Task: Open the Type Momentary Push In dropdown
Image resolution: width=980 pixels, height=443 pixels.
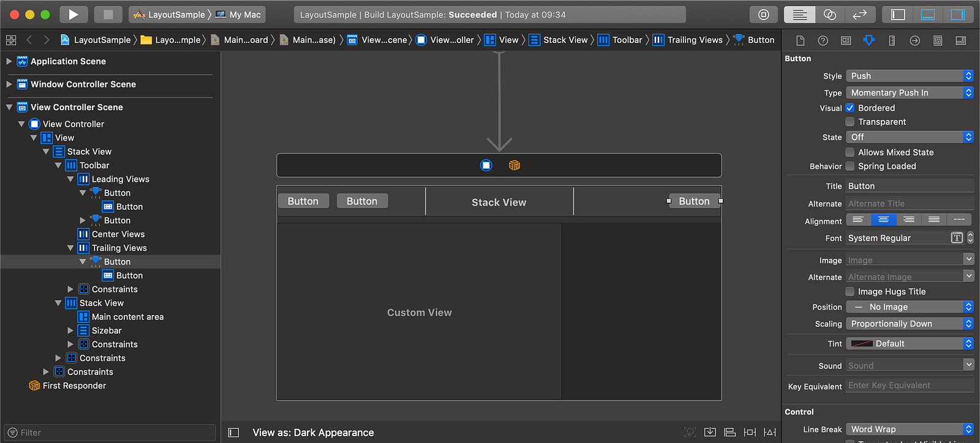Action: (x=910, y=92)
